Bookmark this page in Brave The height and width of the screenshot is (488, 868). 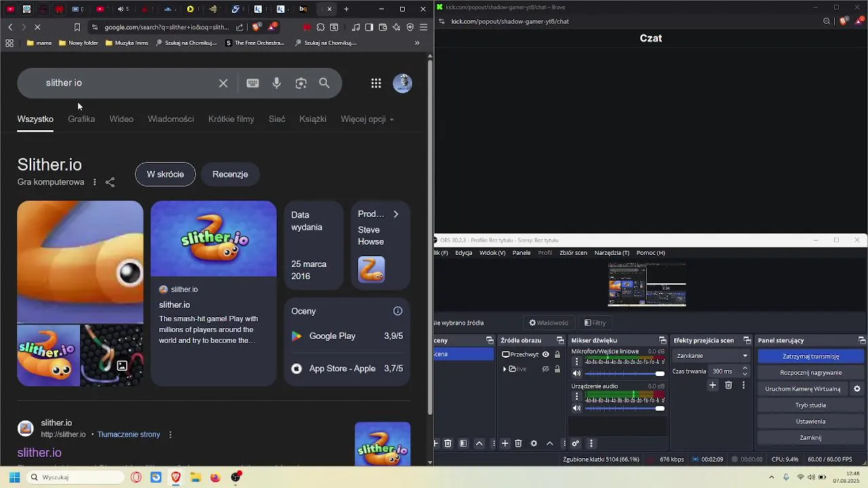[x=77, y=27]
